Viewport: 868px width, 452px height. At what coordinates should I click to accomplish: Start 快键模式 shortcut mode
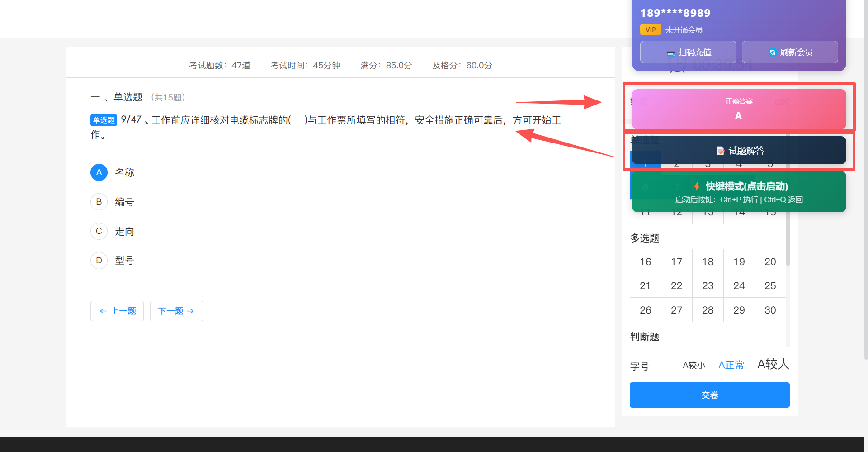point(739,191)
